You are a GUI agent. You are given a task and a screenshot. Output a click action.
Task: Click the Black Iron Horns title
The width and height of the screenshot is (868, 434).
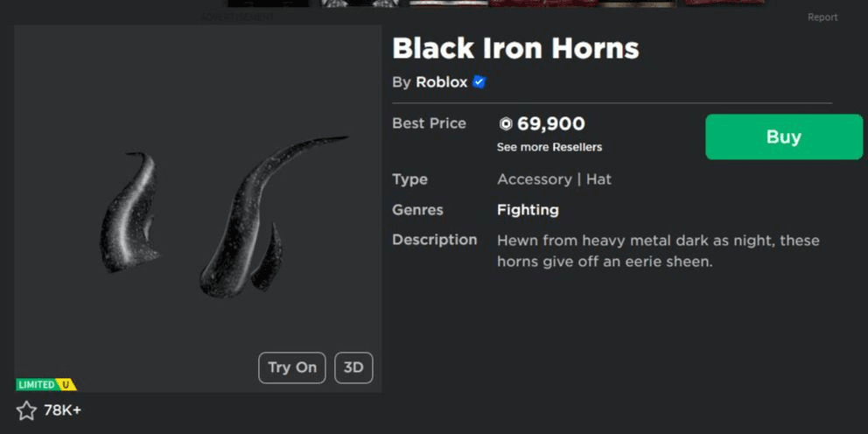coord(515,49)
